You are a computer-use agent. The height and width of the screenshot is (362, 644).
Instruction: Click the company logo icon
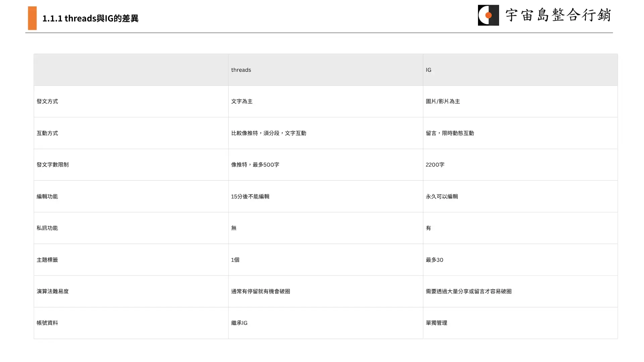coord(488,15)
